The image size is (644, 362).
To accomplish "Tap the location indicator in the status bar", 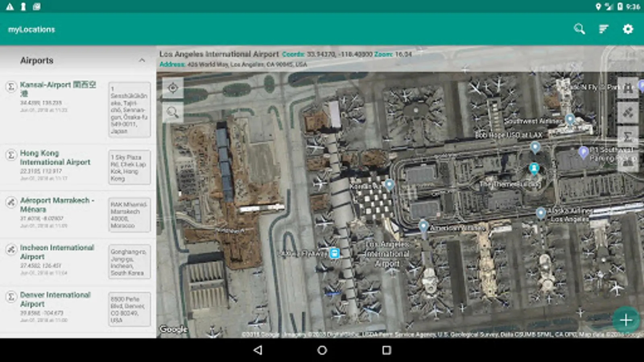I will pyautogui.click(x=598, y=6).
